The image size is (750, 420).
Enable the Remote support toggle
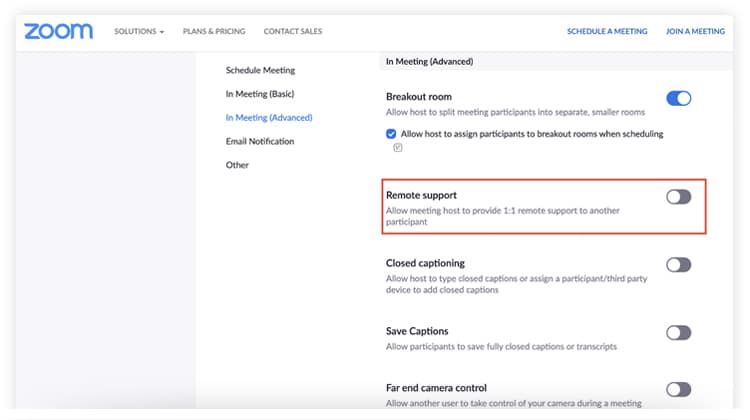click(x=678, y=197)
